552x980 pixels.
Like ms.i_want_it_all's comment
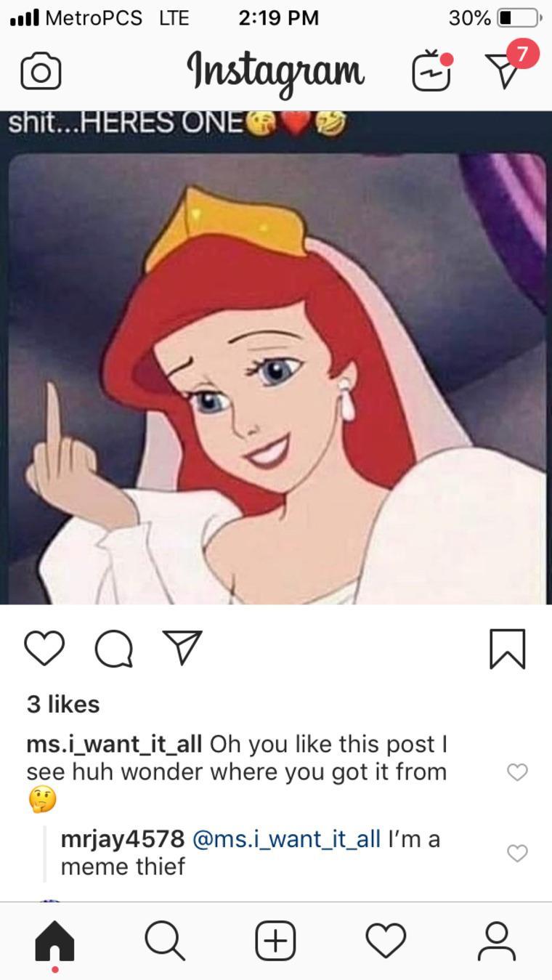[517, 772]
